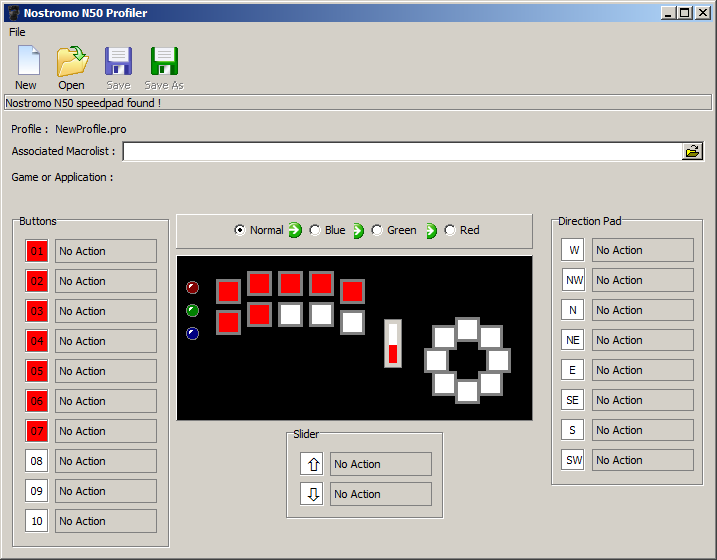Click the NE direction label

[x=573, y=340]
